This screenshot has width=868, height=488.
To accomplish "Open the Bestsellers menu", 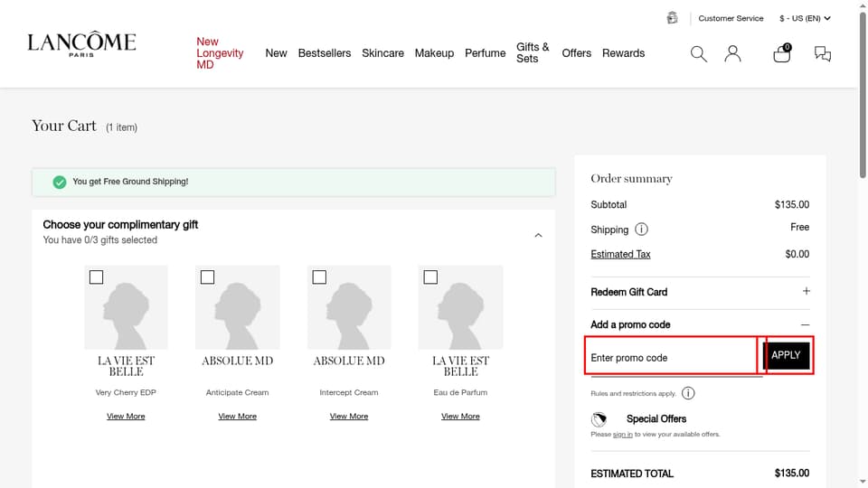I will 325,53.
